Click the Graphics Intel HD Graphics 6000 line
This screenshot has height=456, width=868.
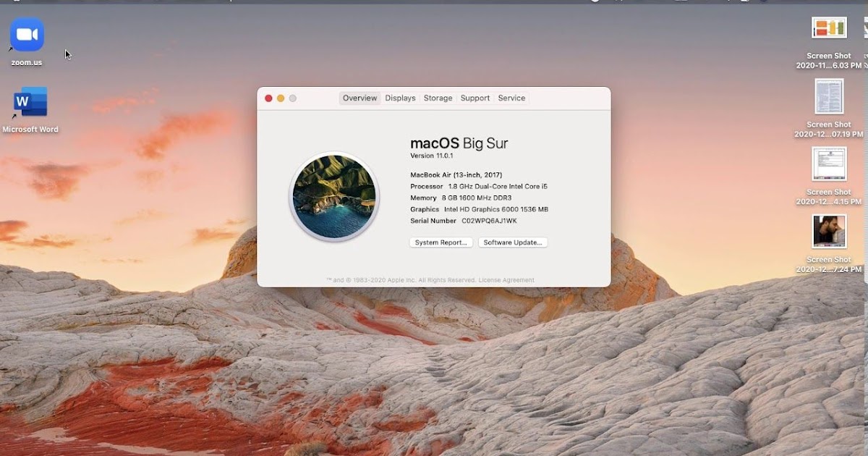click(x=479, y=209)
